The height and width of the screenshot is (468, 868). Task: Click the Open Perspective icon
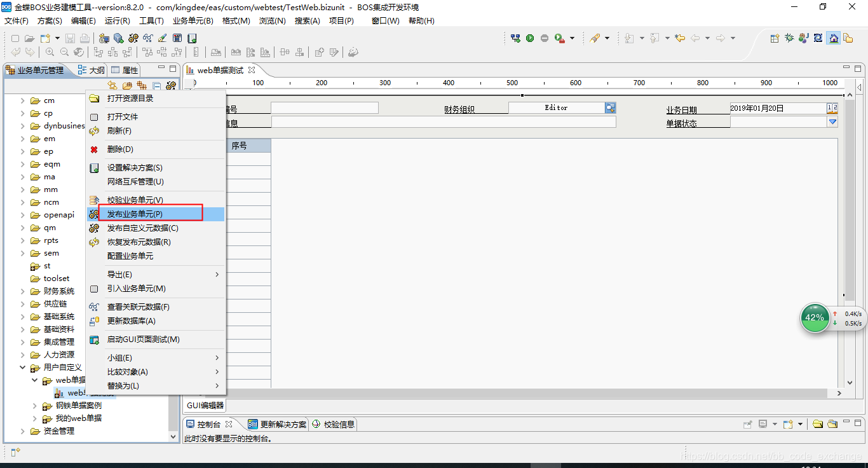pyautogui.click(x=775, y=38)
